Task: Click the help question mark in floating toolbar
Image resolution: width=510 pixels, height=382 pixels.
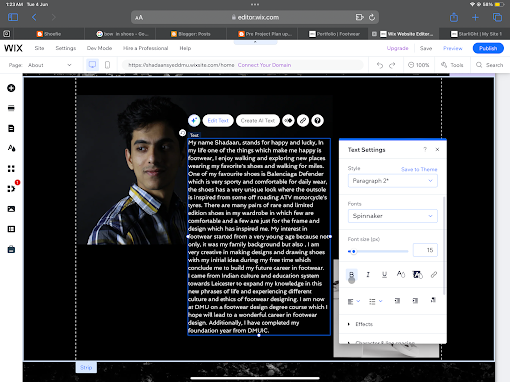Action: point(318,121)
